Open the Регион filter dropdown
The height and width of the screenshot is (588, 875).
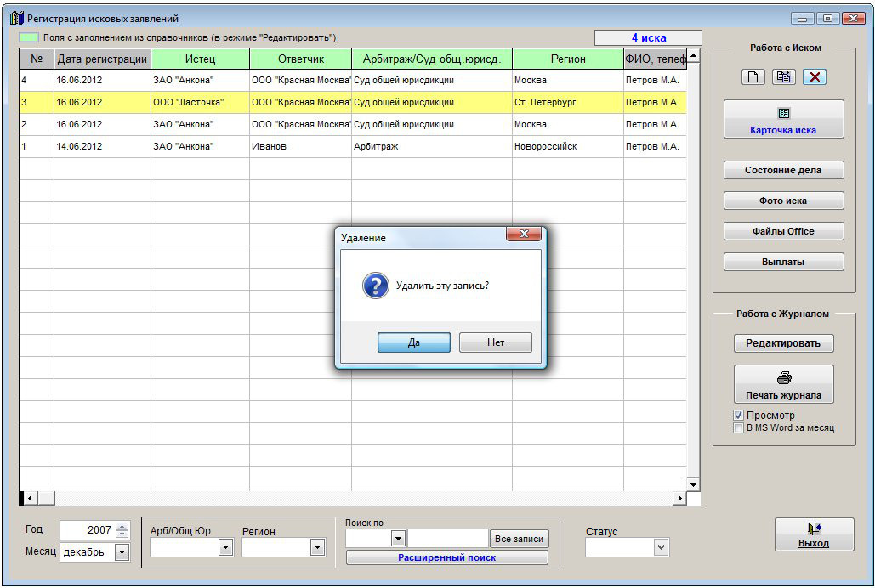tap(317, 548)
